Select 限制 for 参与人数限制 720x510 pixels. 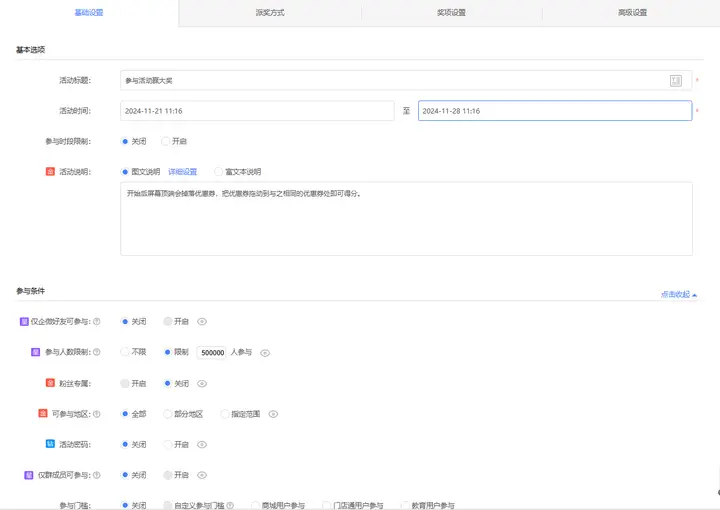(168, 352)
